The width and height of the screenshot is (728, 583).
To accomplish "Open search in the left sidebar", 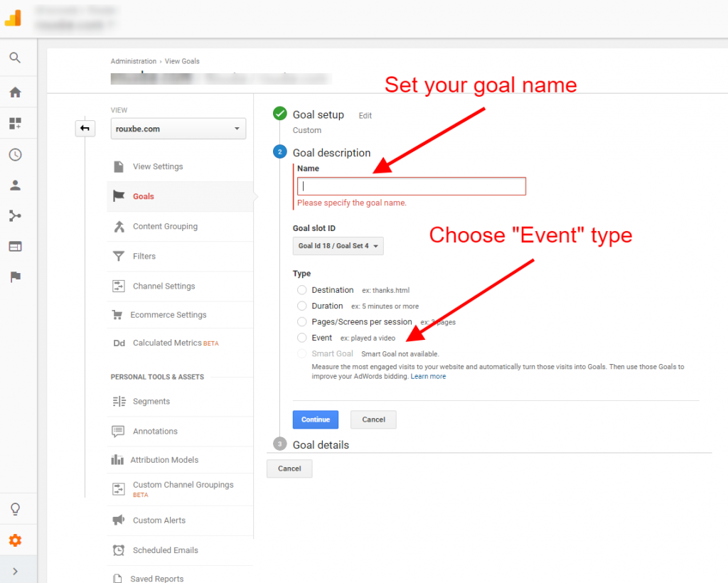I will click(15, 58).
